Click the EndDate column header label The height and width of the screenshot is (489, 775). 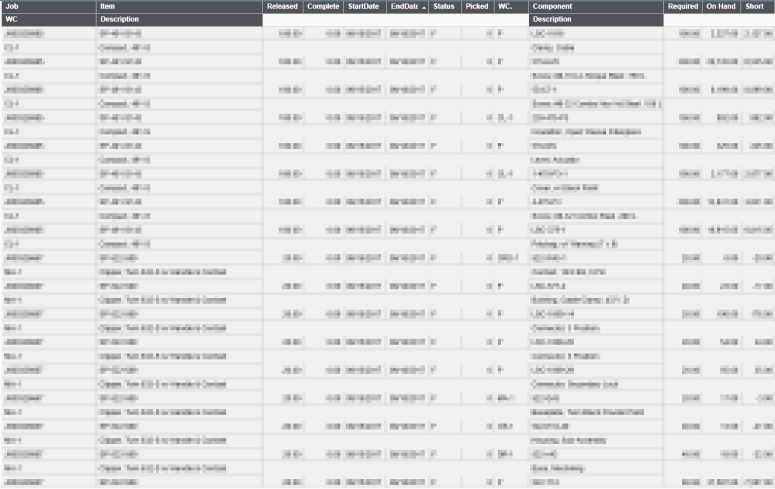point(403,6)
